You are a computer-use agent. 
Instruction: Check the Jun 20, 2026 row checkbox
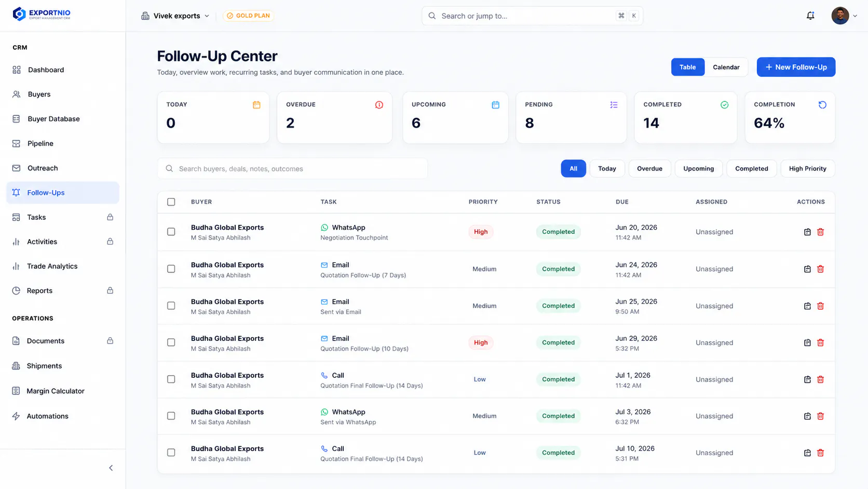point(171,232)
